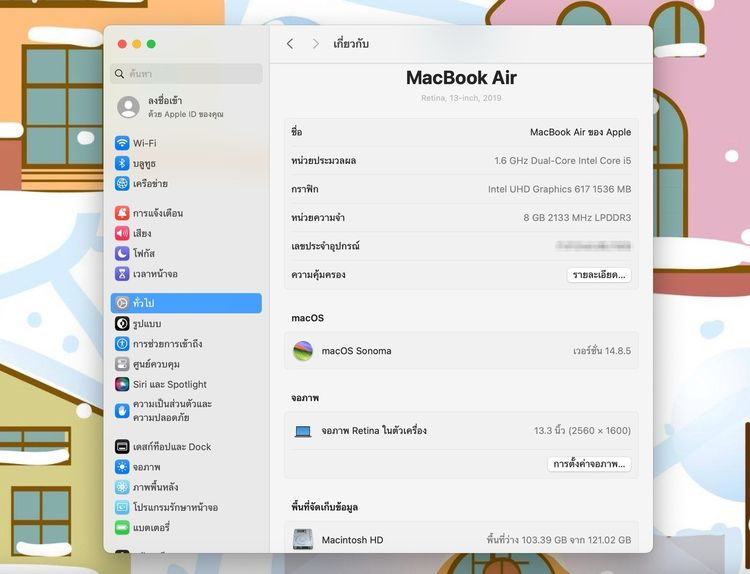750x574 pixels.
Task: Select ความเป็นส่วนตัวและความปลอดภัย label
Action: (x=172, y=410)
